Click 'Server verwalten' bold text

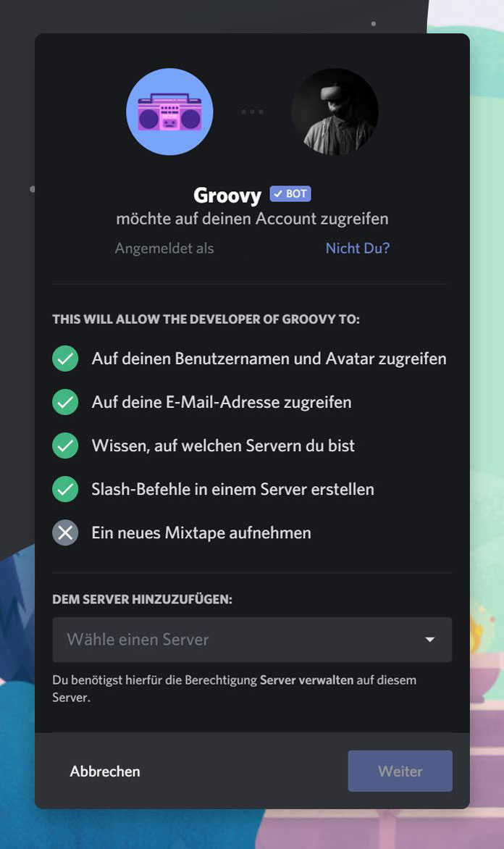[x=306, y=680]
